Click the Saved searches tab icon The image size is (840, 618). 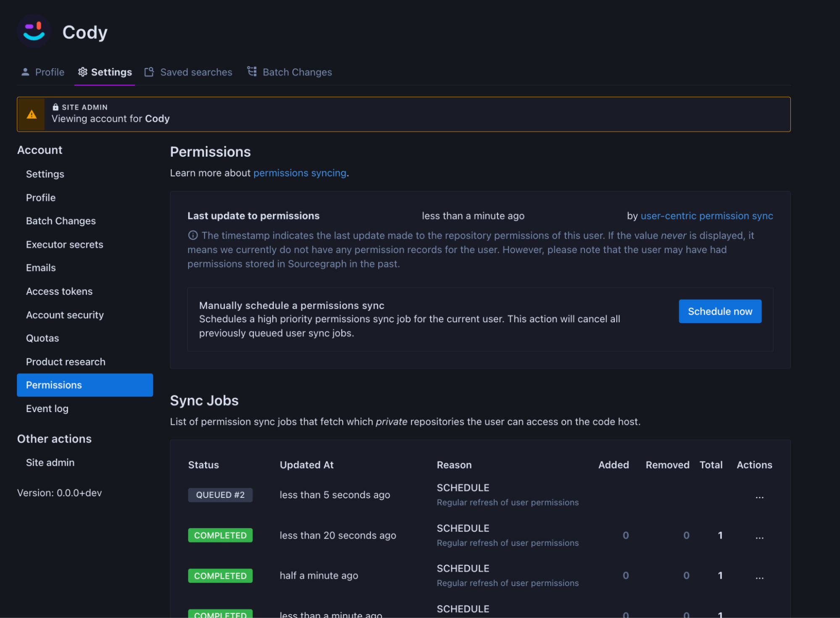click(149, 72)
